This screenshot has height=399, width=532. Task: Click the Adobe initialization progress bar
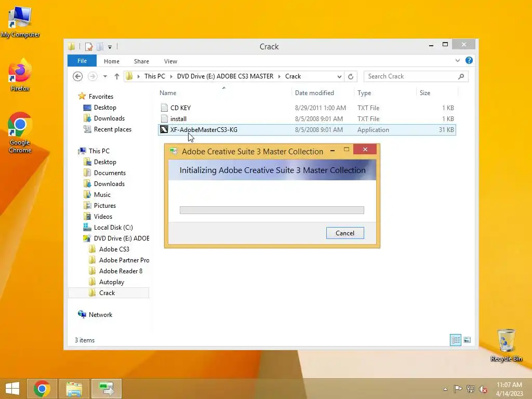click(272, 210)
